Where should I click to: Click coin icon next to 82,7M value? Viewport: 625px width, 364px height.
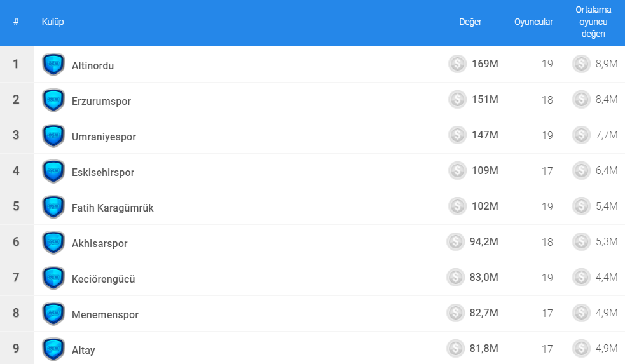point(455,313)
